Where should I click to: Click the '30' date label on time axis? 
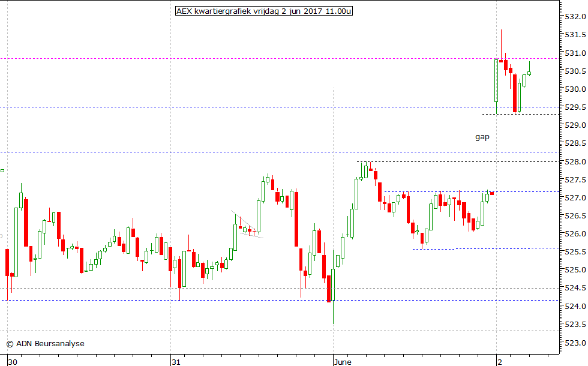click(x=13, y=362)
